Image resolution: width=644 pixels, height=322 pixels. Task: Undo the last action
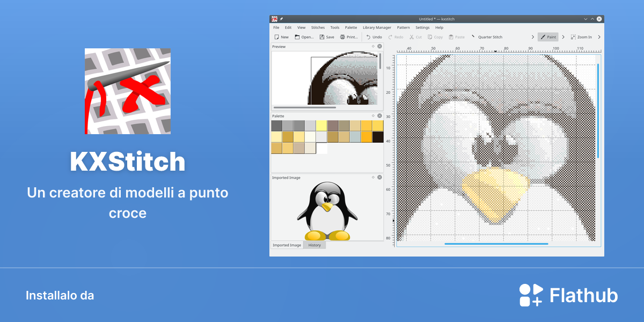point(374,37)
